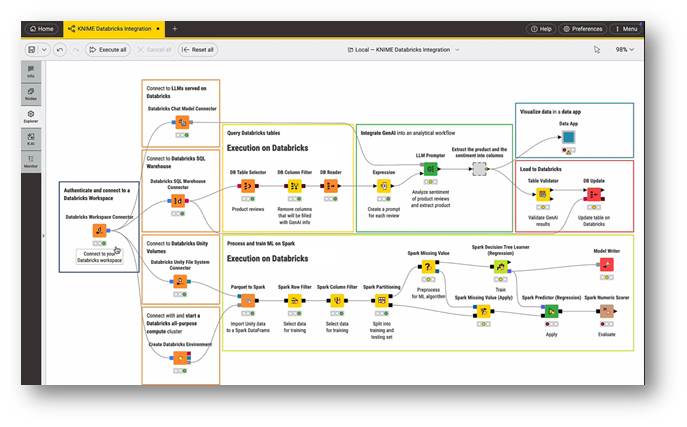Open Preferences
This screenshot has height=427, width=687.
[x=583, y=29]
